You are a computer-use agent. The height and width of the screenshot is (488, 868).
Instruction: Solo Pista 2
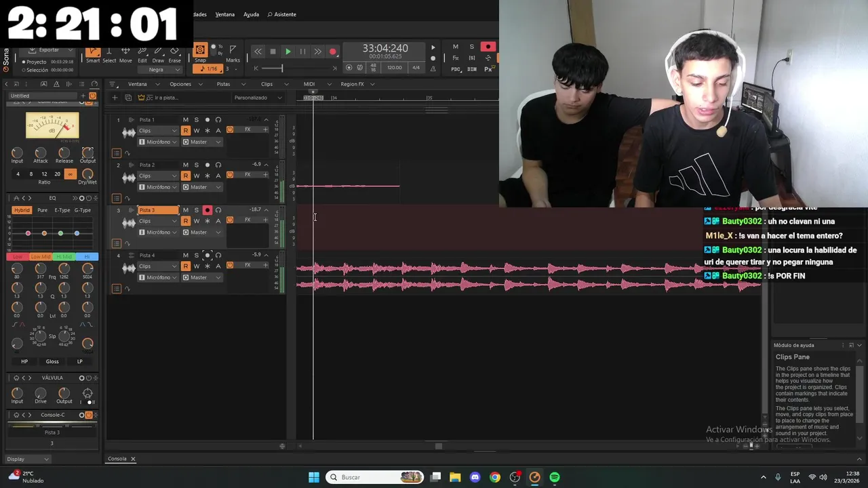pyautogui.click(x=196, y=165)
